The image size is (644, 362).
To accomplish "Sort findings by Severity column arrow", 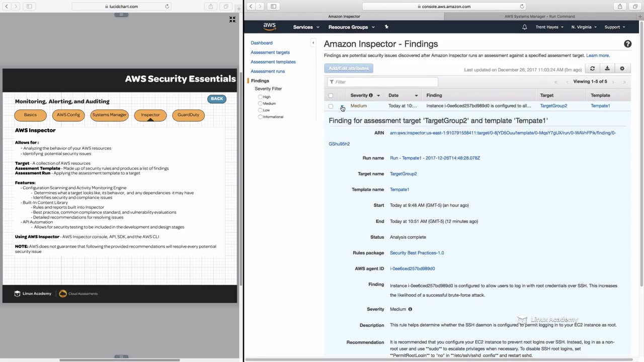I will pyautogui.click(x=378, y=96).
